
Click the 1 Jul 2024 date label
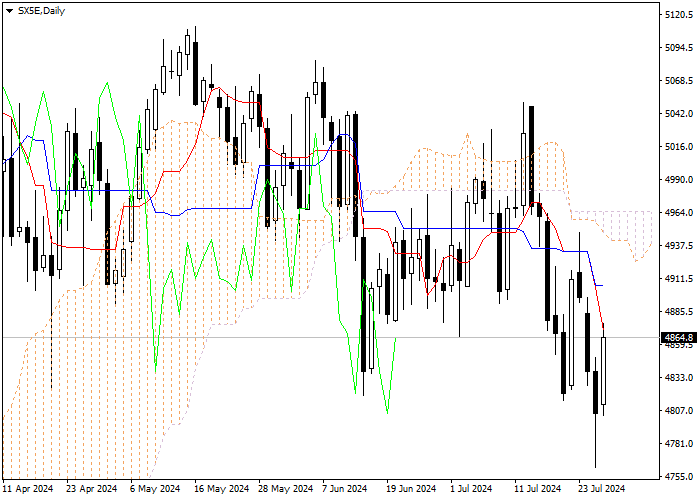click(x=471, y=489)
